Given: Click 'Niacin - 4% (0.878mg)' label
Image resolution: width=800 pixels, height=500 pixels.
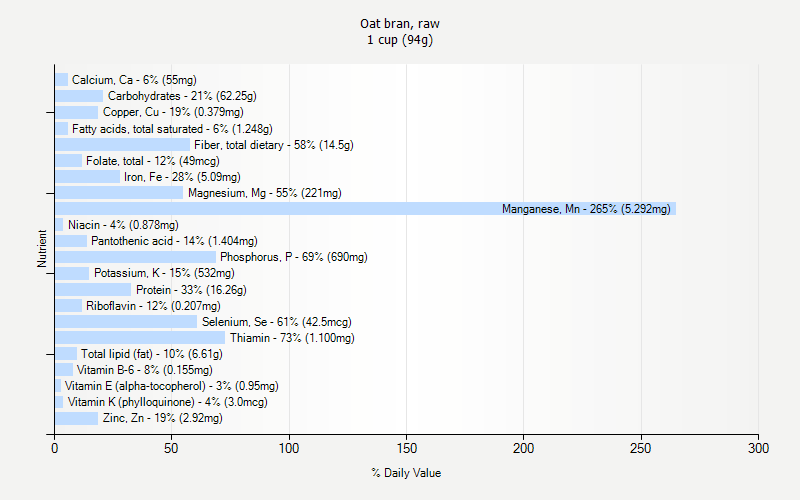Looking at the screenshot, I should click(x=123, y=225).
